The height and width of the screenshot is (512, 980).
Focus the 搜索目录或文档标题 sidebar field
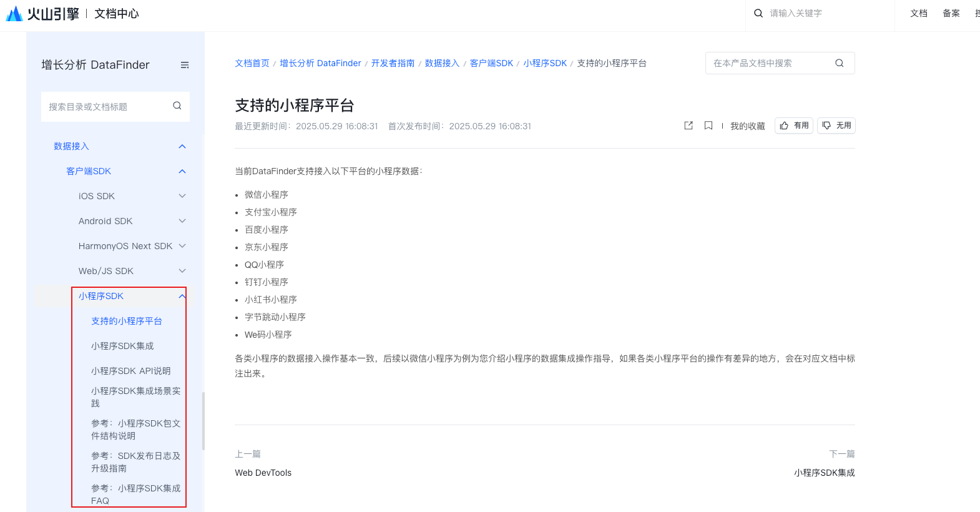115,107
